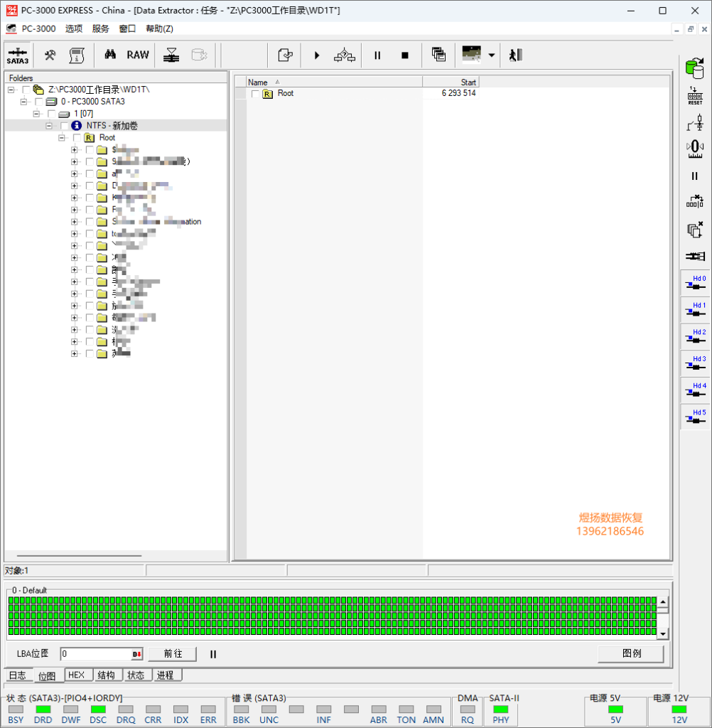Collapse the Root node in the Folders tree

pos(61,138)
